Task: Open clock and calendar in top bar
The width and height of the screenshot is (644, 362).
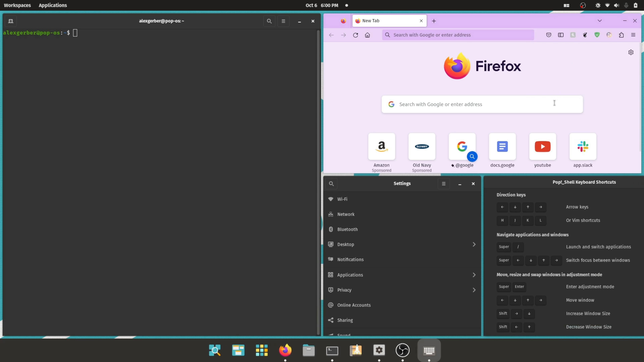Action: [322, 5]
